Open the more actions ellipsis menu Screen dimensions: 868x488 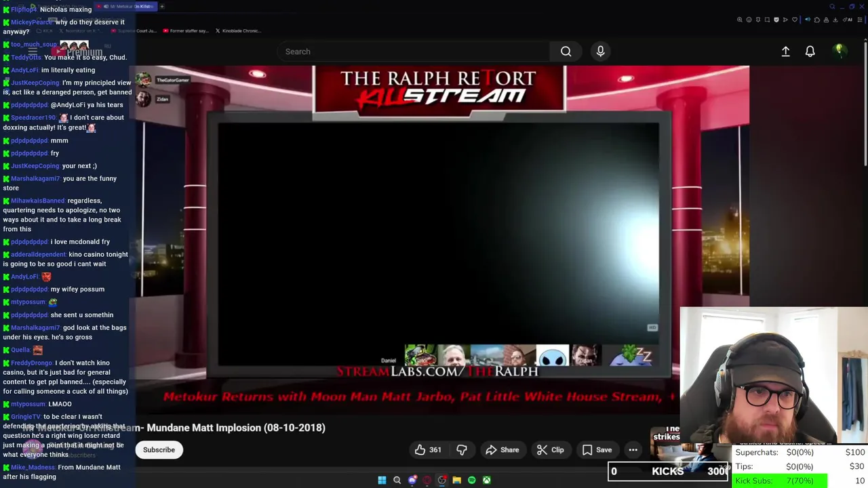pos(633,450)
